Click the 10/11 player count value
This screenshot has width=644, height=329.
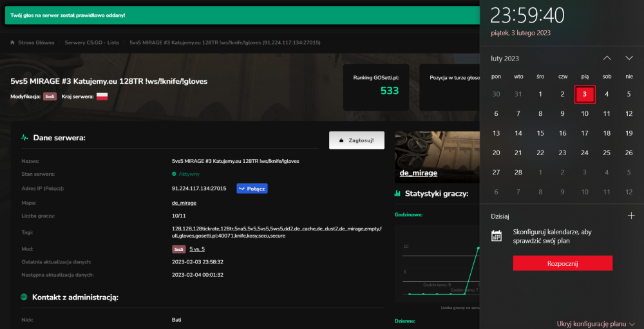click(x=178, y=216)
